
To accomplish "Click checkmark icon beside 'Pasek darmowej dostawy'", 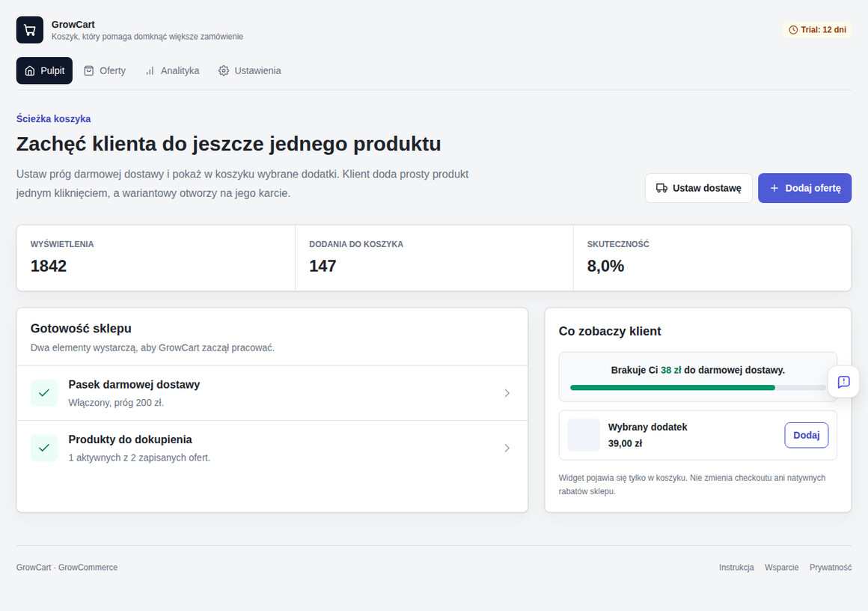I will (x=44, y=393).
